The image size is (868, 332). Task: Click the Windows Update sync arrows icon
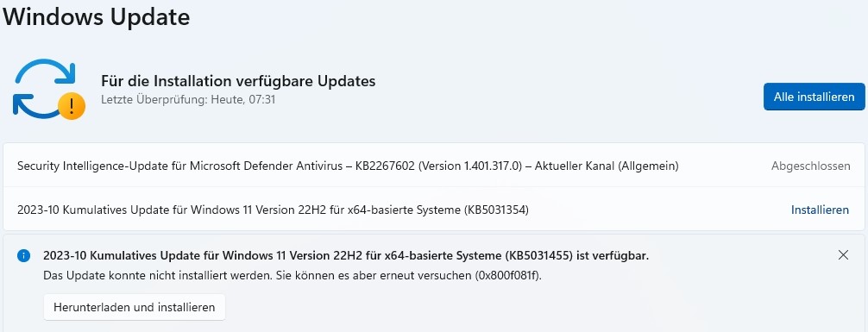48,89
